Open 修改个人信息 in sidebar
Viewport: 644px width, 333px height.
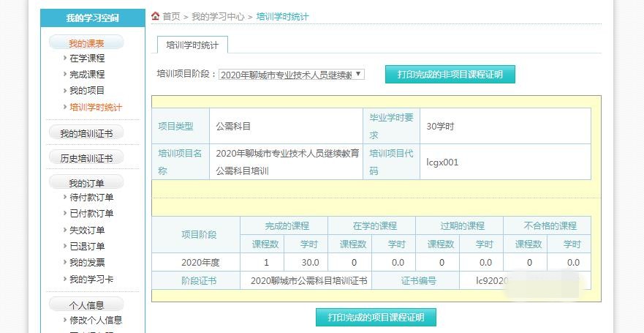click(x=96, y=320)
